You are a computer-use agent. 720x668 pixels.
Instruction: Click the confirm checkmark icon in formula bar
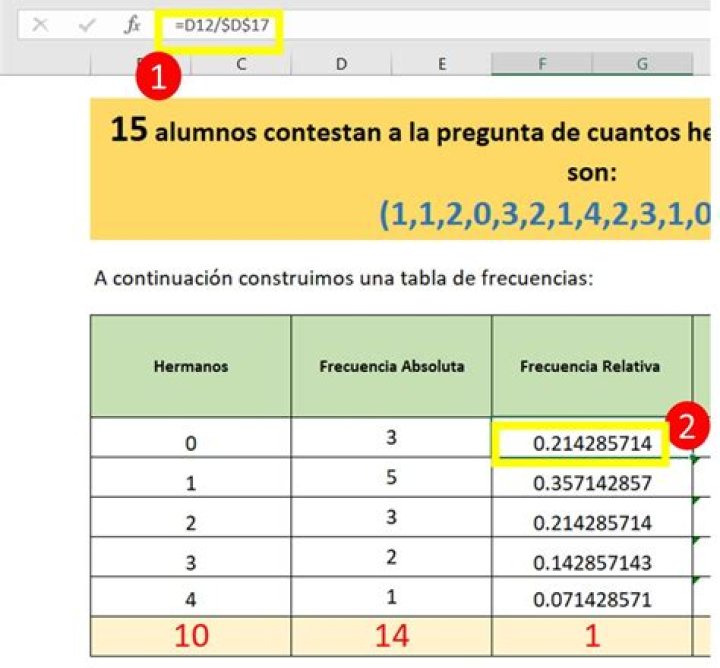click(x=86, y=25)
